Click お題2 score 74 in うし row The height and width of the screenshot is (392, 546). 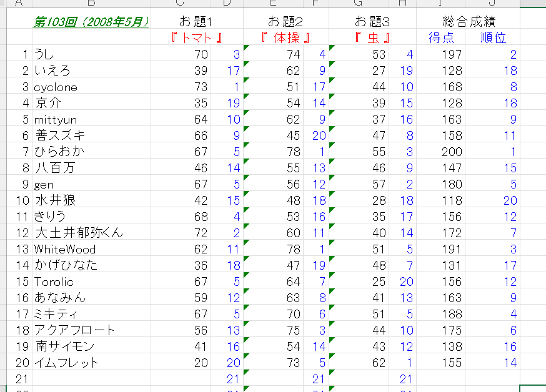[274, 54]
